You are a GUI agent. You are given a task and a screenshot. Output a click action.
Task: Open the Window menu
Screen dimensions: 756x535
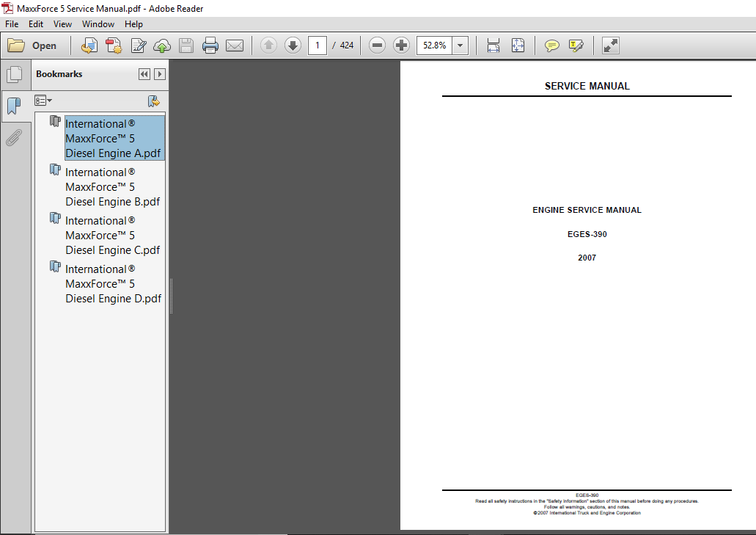click(98, 24)
